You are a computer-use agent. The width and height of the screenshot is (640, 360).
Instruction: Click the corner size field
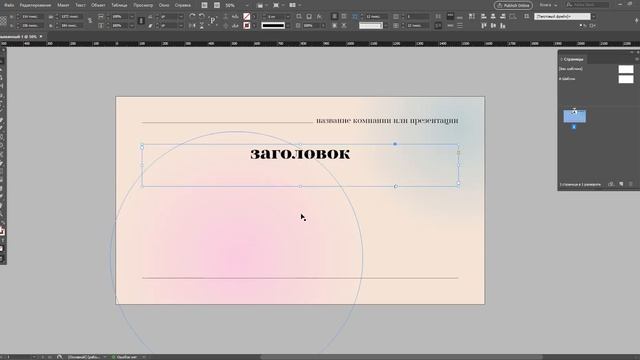[x=376, y=17]
